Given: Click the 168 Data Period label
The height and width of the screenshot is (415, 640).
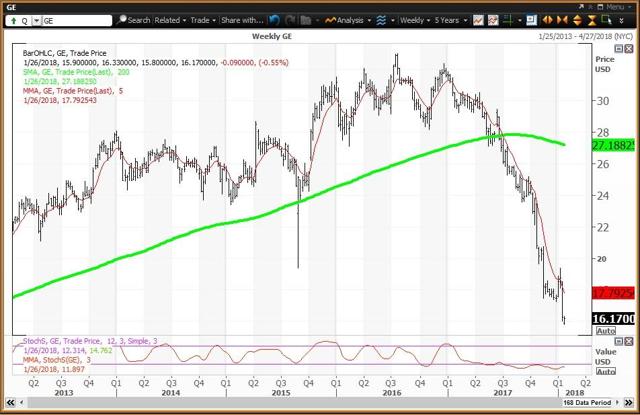Looking at the screenshot, I should [587, 403].
